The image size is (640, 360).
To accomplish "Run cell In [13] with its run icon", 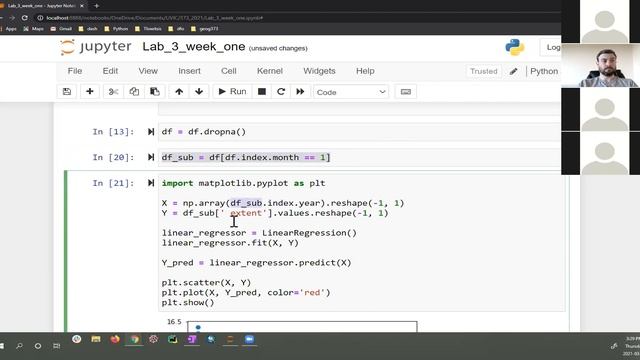I will (x=151, y=132).
